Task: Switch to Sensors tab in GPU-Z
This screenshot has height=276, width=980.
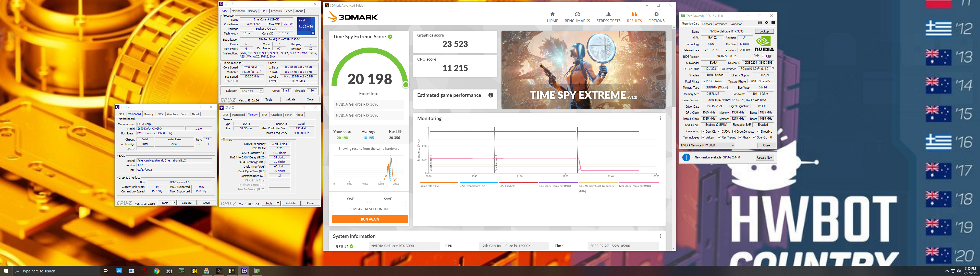Action: coord(707,24)
